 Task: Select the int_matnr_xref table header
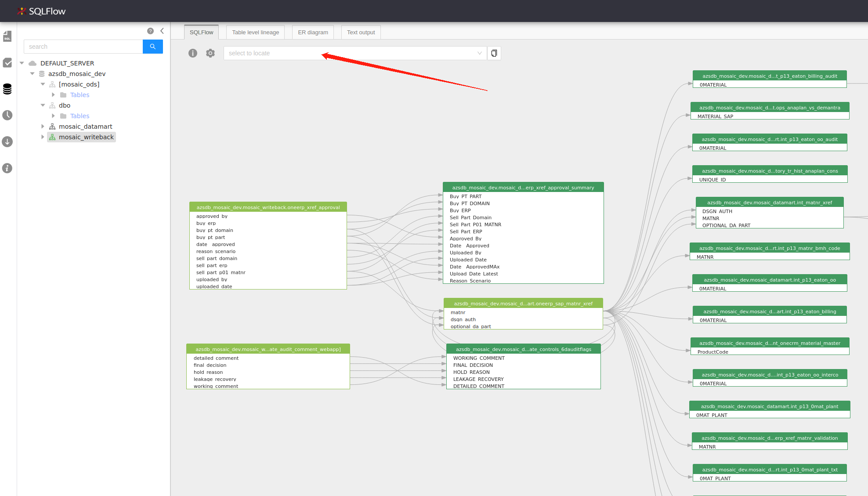770,203
